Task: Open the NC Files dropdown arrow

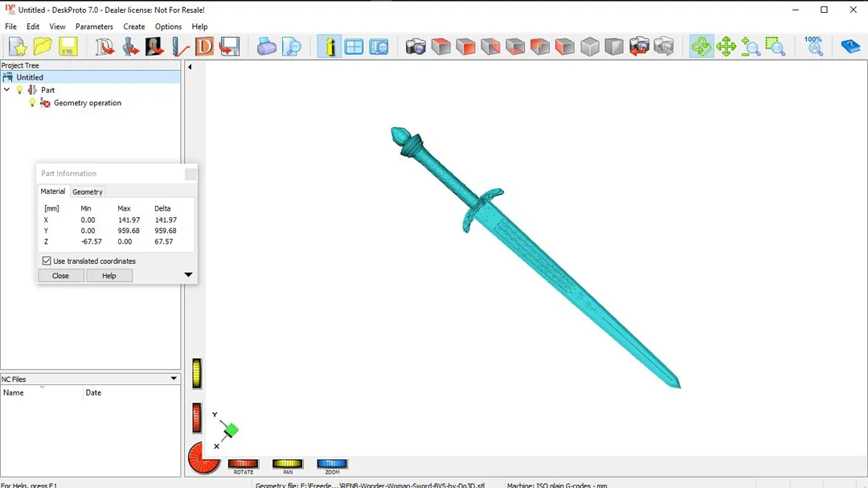Action: [174, 379]
